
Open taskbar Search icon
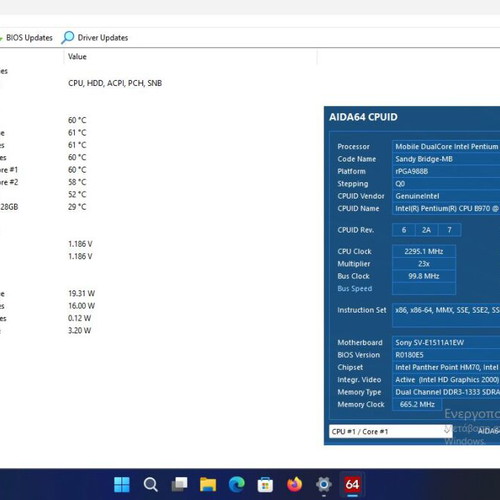pos(150,484)
